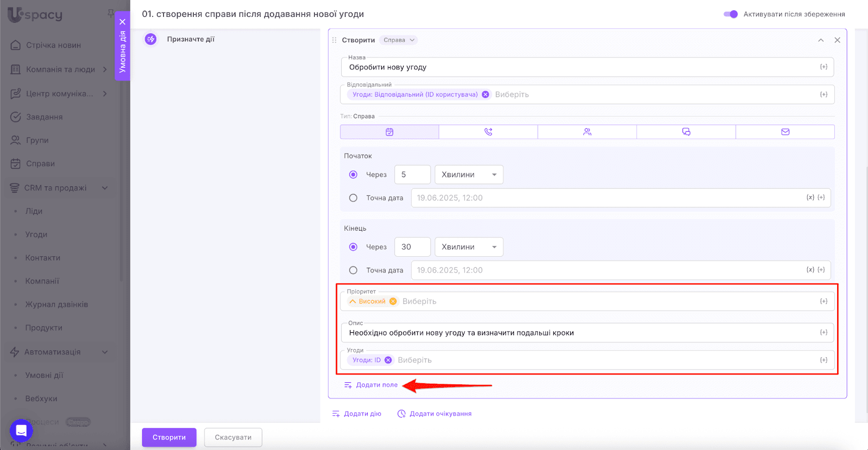This screenshot has height=450, width=868.
Task: Close the 'Створити Справа' action block
Action: pyautogui.click(x=837, y=40)
